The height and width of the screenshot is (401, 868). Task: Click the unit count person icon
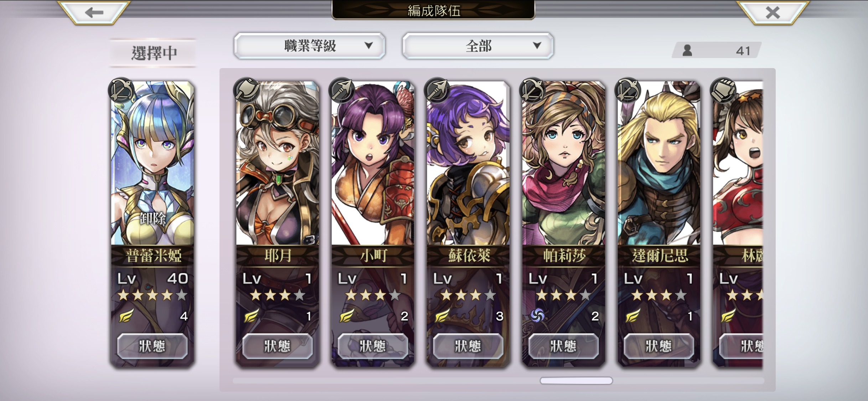[687, 50]
